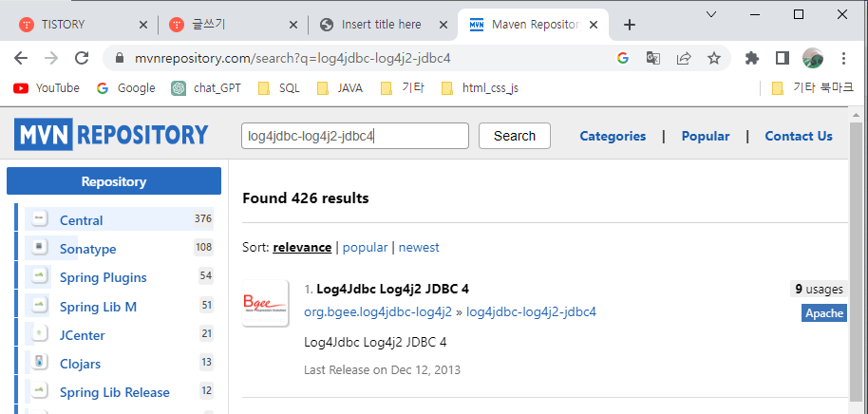The image size is (868, 414).
Task: Open the Chrome profile avatar
Action: 813,58
